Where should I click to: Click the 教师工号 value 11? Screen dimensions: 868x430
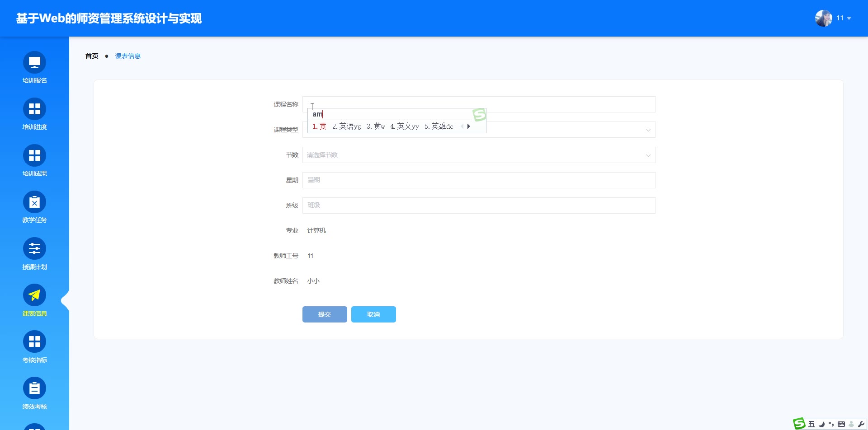tap(310, 256)
